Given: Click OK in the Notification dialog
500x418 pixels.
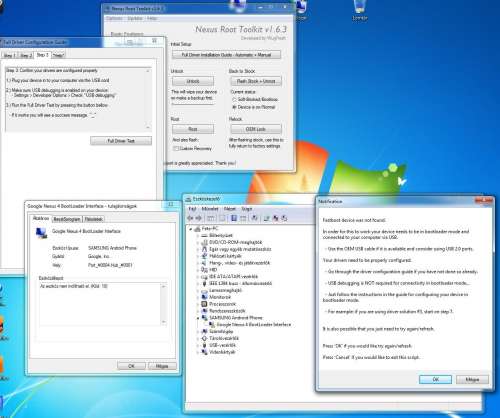Looking at the screenshot, I should pos(435,379).
